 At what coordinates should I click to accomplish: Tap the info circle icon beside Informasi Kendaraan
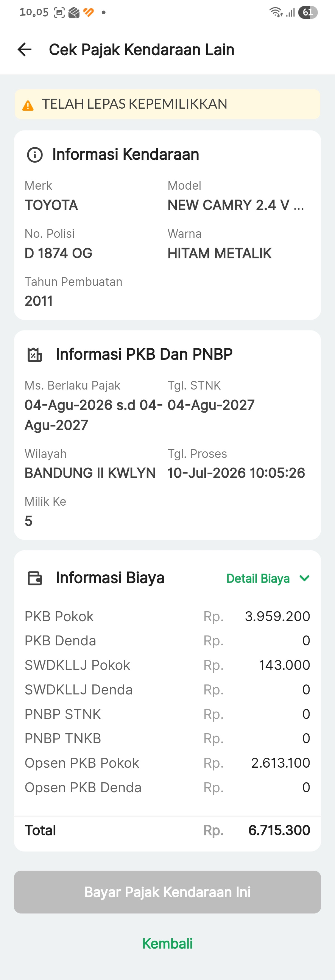35,155
